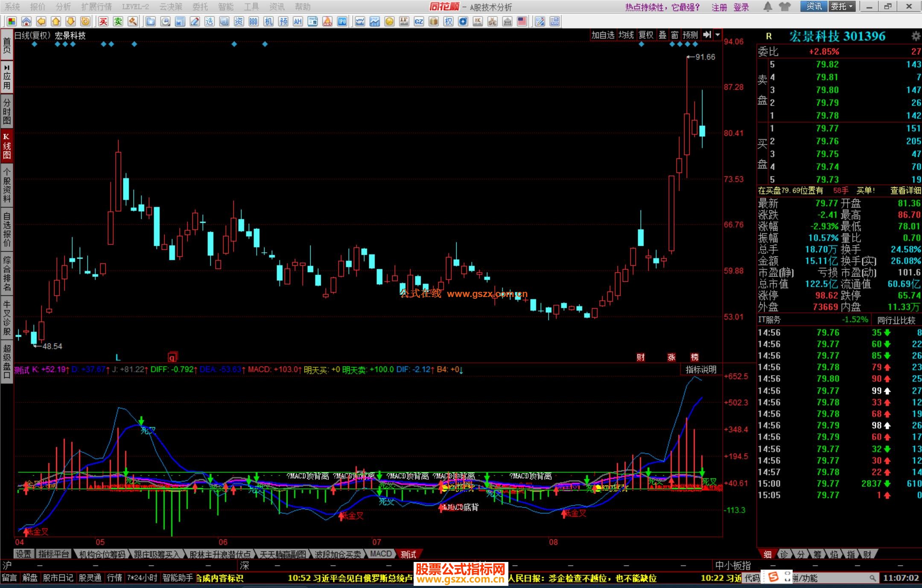Click the AH shares toolbar icon
Image resolution: width=922 pixels, height=588 pixels.
pos(298,21)
